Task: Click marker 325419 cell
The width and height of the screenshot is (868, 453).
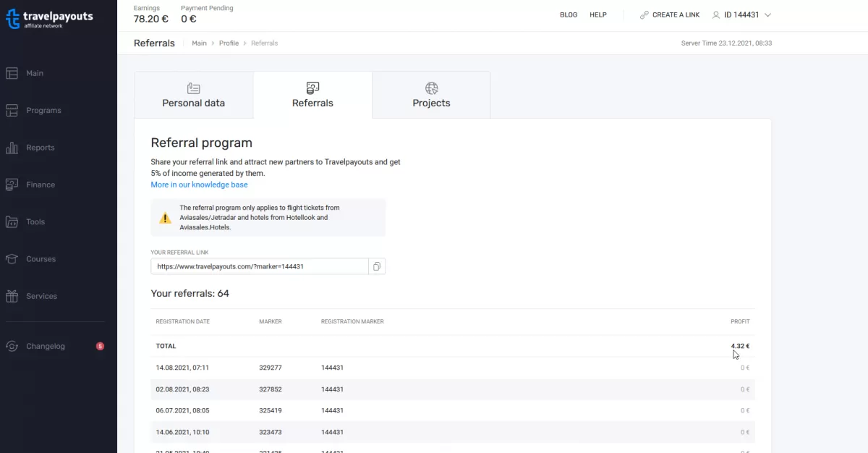Action: coord(271,410)
